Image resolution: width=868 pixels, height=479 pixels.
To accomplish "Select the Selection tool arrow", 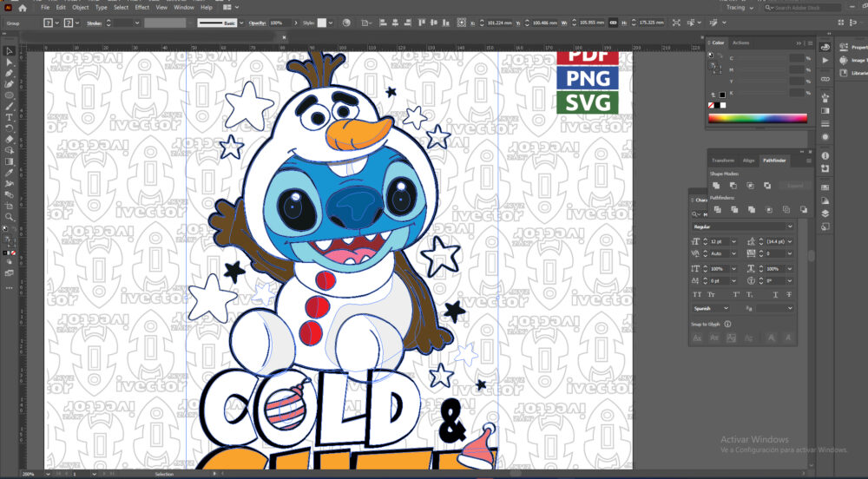I will coord(9,51).
